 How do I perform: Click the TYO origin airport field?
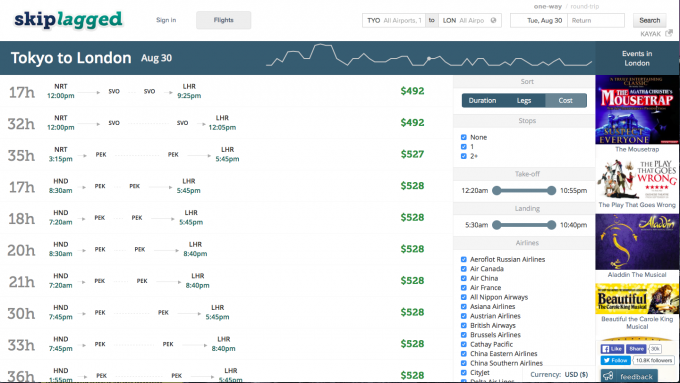click(394, 20)
